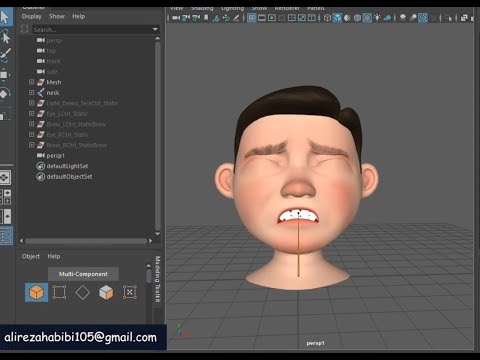Toggle the viewport Grid display
Screen dimensions: 480x360
pyautogui.click(x=252, y=18)
